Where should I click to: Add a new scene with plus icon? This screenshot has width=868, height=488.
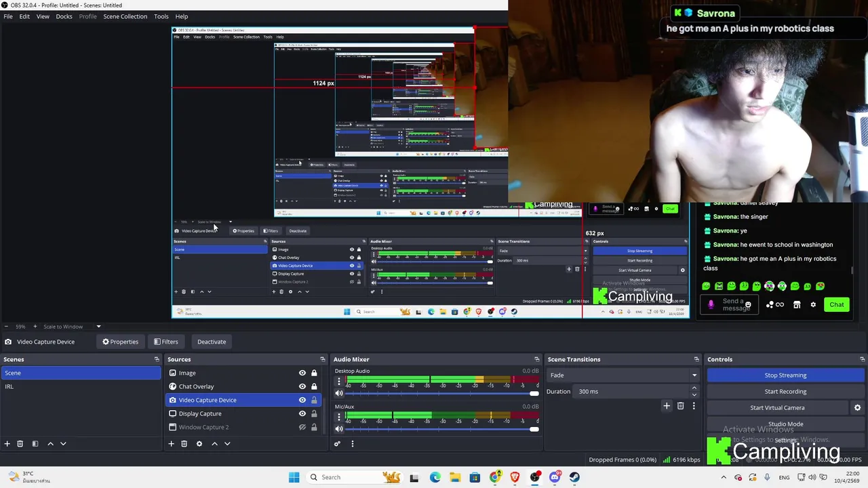[7, 444]
